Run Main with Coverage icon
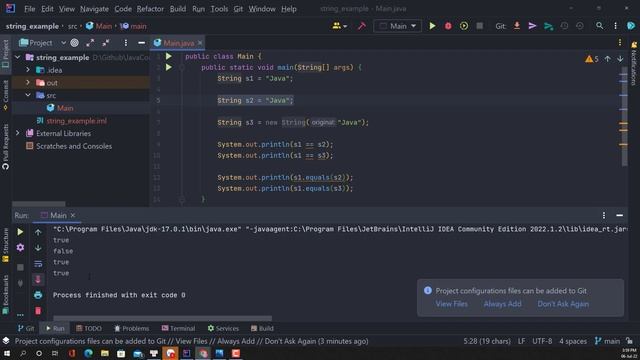Screen dimensions: 640x360 464,26
